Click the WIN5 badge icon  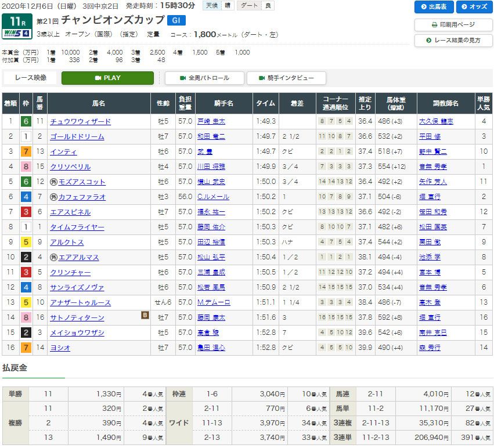16,34
